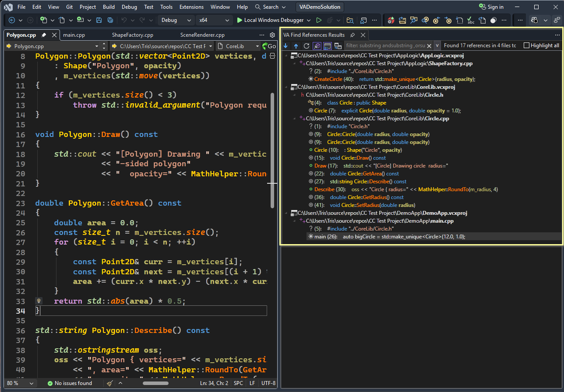Click the brush cleanup icon in the status bar
This screenshot has width=564, height=392.
pyautogui.click(x=110, y=383)
